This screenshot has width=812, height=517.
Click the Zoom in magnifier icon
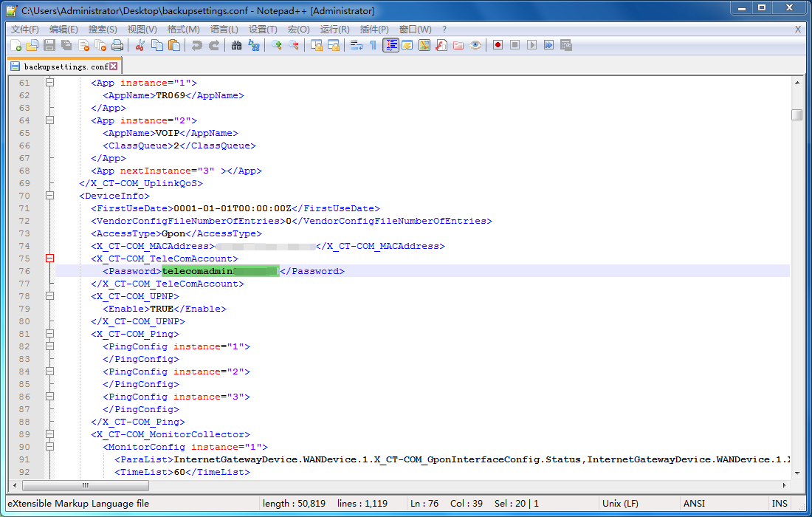277,45
